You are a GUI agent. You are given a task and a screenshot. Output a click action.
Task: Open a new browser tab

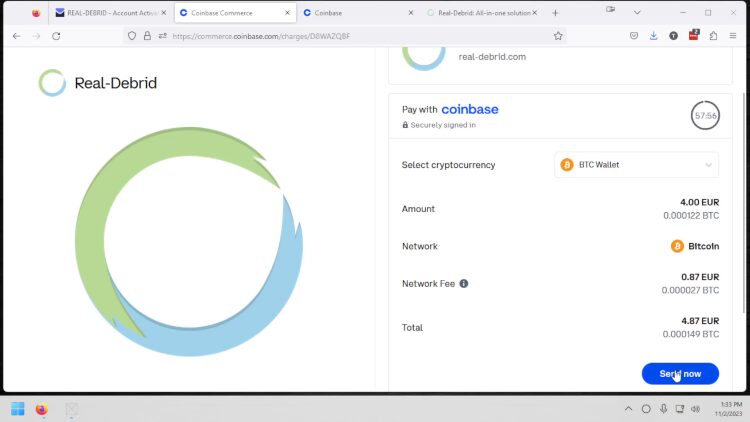tap(555, 13)
